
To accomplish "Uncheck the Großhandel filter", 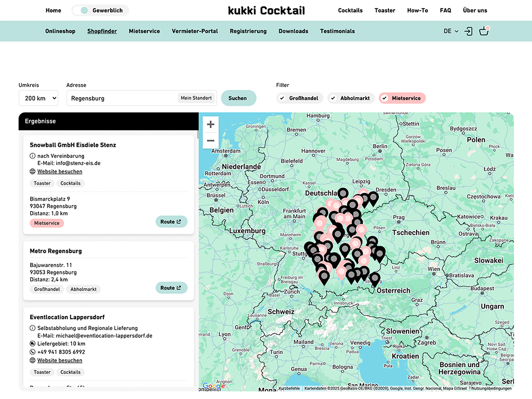I will 300,98.
